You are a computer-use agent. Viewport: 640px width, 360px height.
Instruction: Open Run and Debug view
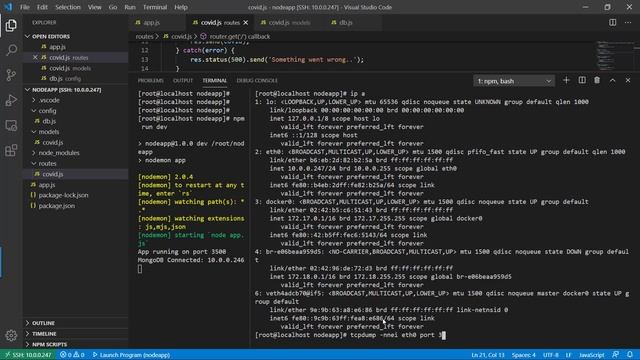click(11, 100)
